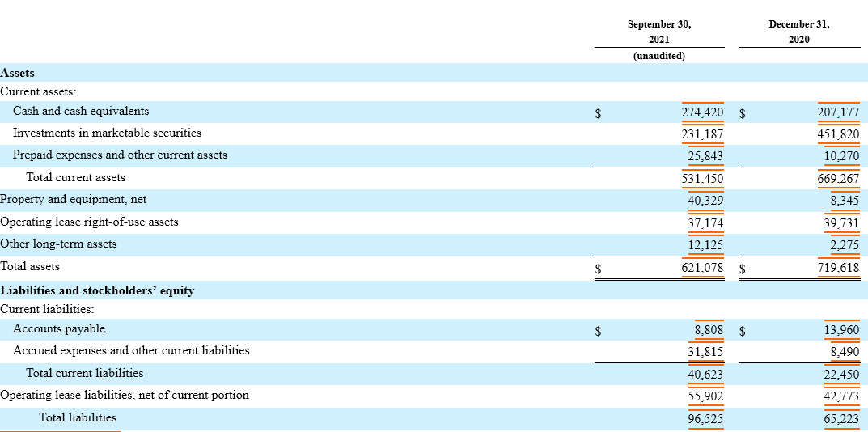Viewport: 868px width, 432px height.
Task: Click Cash and cash equivalents 2021 value 274,420
Action: coord(702,112)
